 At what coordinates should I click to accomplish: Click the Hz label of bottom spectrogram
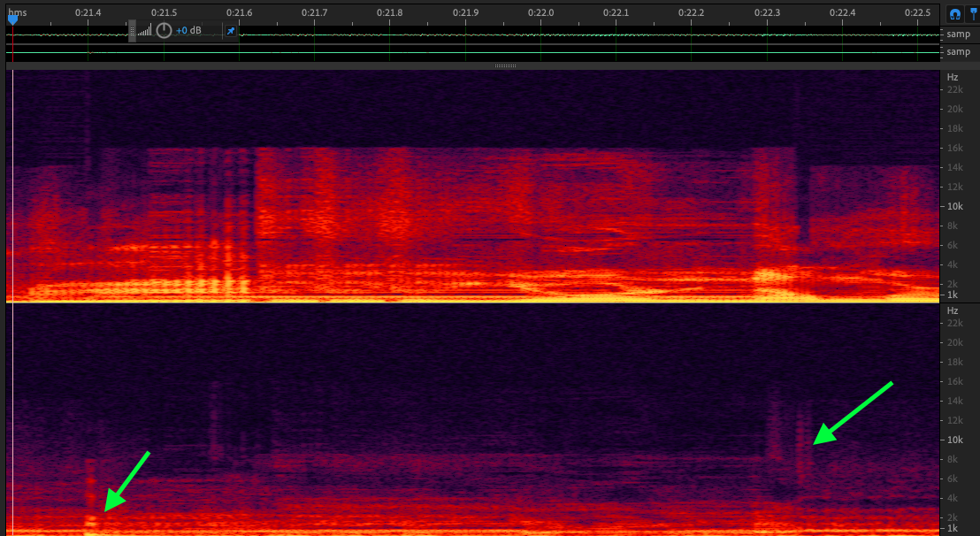953,311
